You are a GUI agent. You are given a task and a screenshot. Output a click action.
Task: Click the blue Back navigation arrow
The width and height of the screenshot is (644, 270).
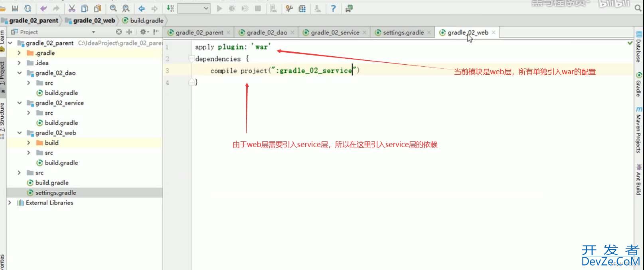[x=142, y=8]
